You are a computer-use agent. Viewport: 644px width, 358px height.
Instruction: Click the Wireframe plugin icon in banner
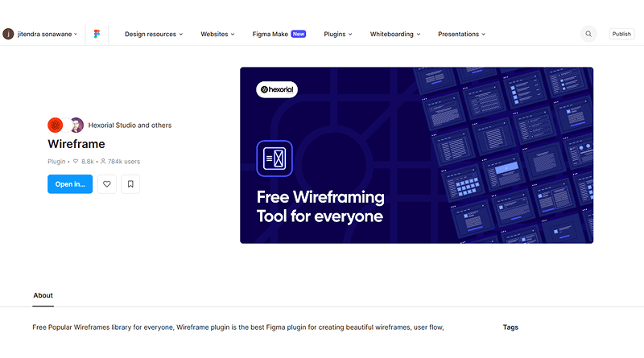275,158
